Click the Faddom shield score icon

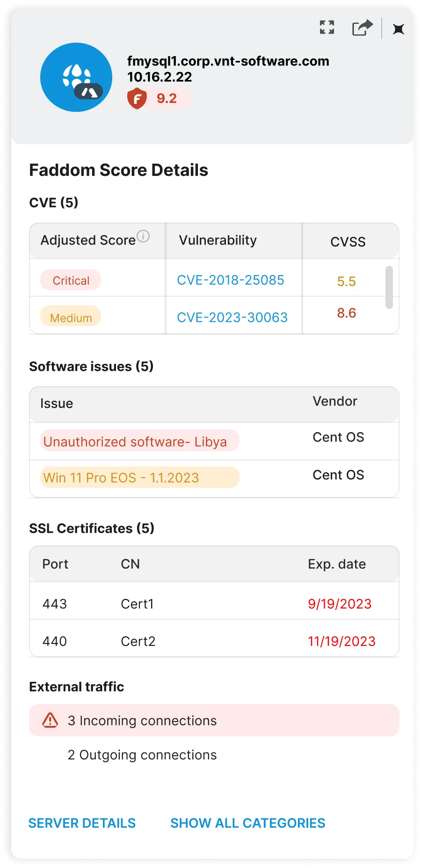click(137, 98)
